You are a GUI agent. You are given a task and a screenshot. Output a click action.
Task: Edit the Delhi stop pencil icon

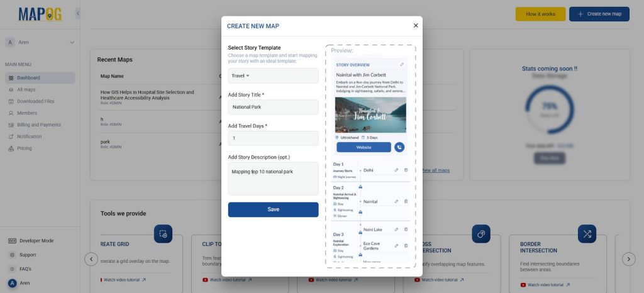click(x=396, y=170)
